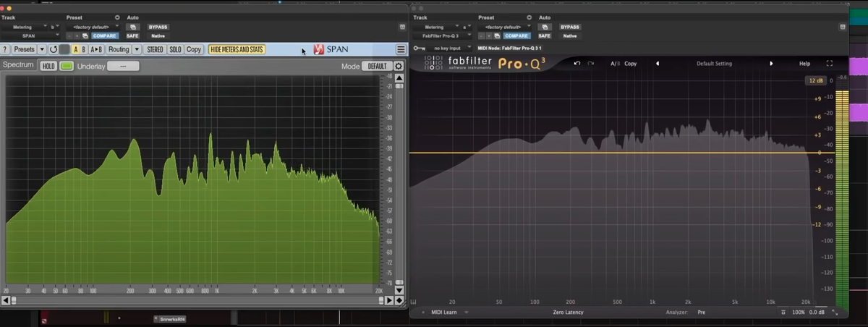The height and width of the screenshot is (327, 868).
Task: Open Pro-Q 3 Help menu
Action: click(804, 64)
